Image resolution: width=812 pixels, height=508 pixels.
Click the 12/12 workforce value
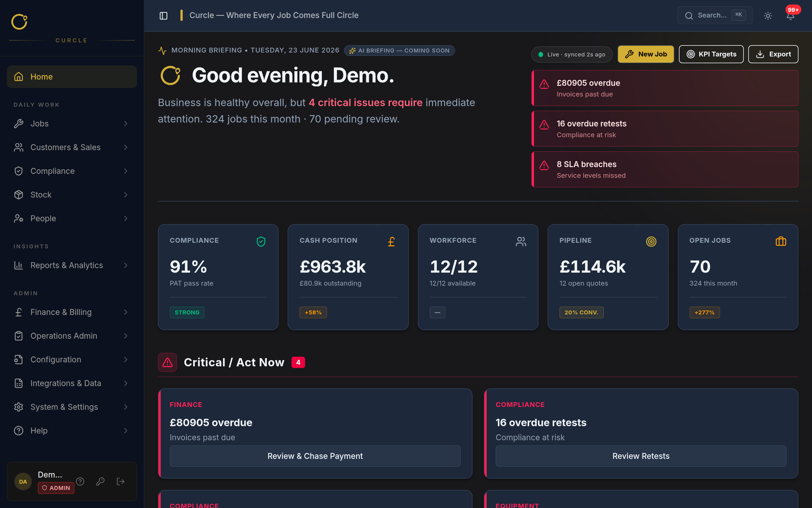point(454,267)
